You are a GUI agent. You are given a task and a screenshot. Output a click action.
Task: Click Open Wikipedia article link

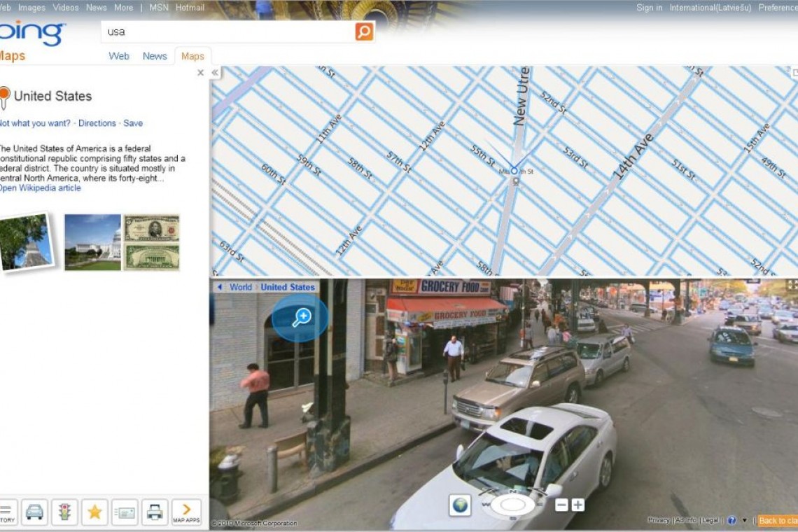39,188
